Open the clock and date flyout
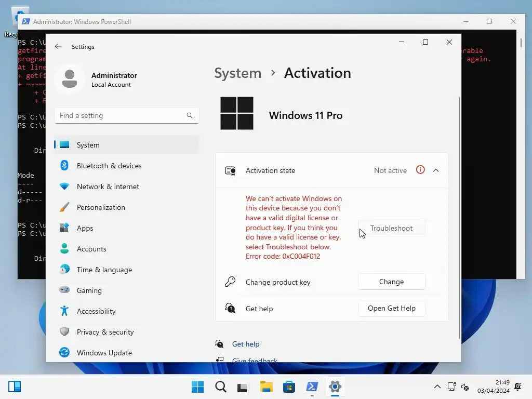 click(494, 387)
